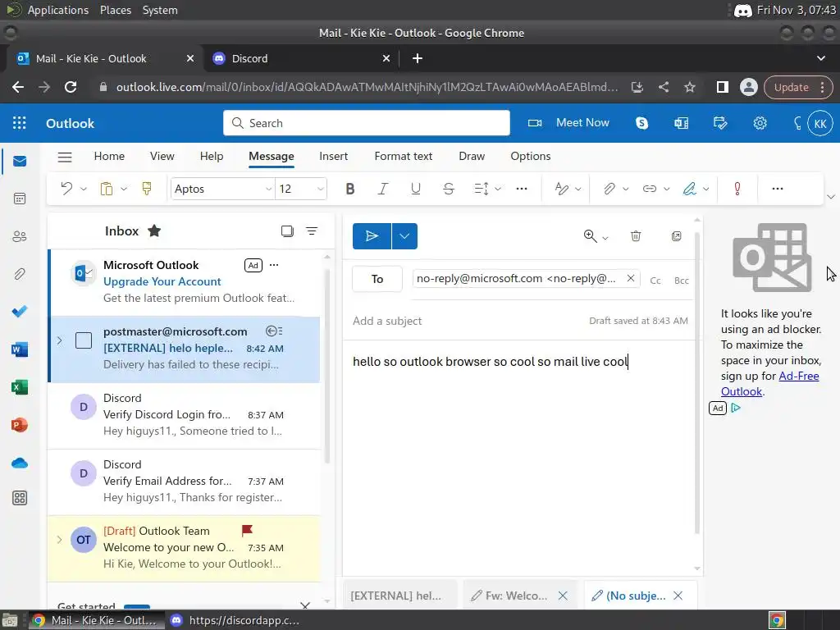Launch PowerPoint from the sidebar

[x=20, y=425]
